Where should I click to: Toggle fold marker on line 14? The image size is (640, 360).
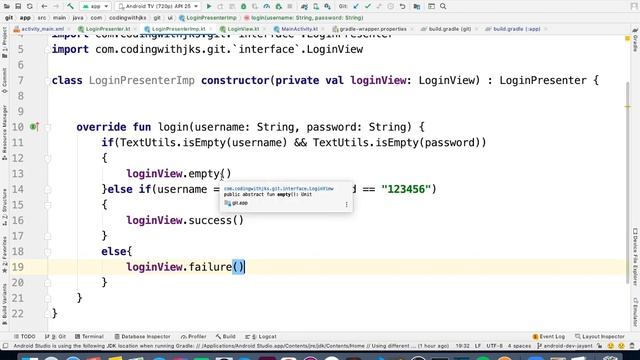pyautogui.click(x=47, y=189)
